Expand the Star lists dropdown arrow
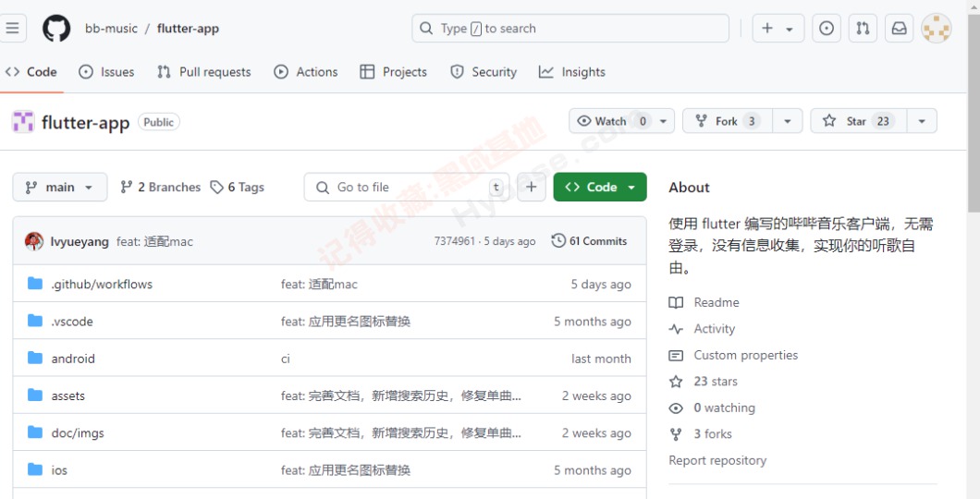 [921, 121]
